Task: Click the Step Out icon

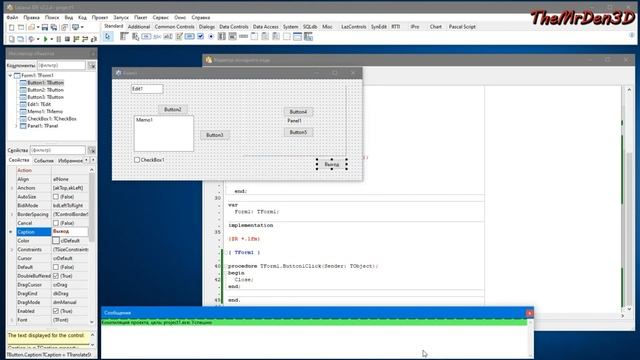Action: pyautogui.click(x=94, y=39)
